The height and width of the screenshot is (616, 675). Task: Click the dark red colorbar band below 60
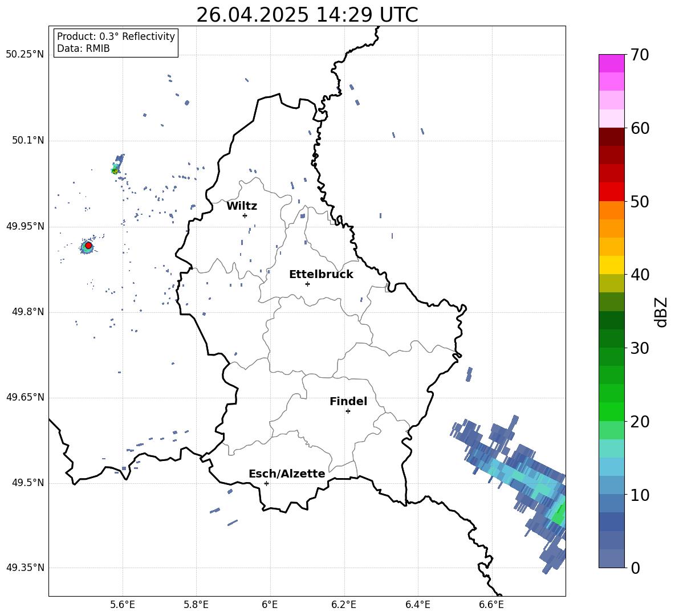(612, 137)
